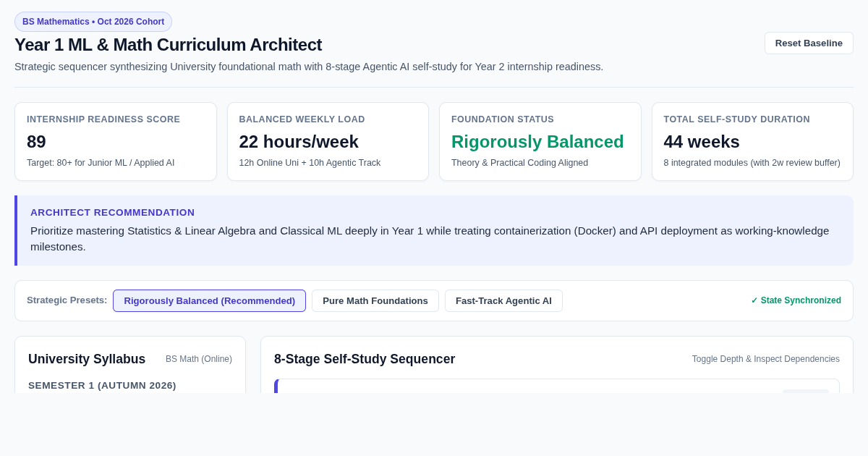Screen dimensions: 868x456
Task: Click the 22 hours/week value
Action: pos(299,141)
